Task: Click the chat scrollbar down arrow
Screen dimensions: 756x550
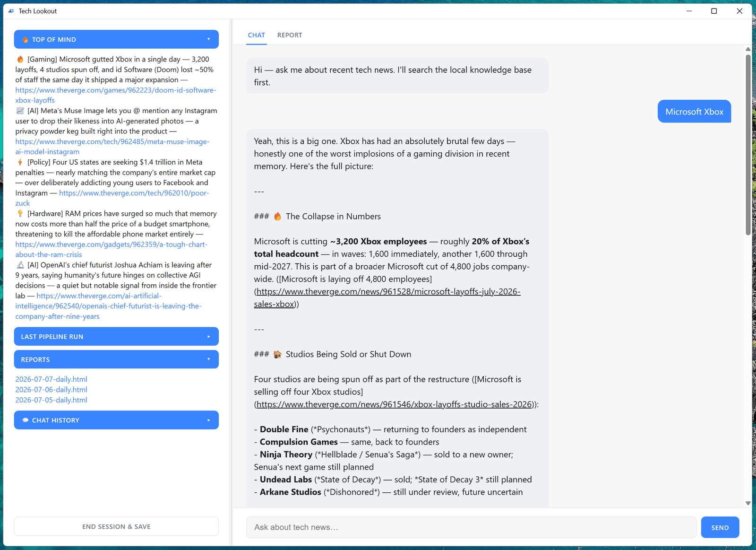Action: [748, 503]
